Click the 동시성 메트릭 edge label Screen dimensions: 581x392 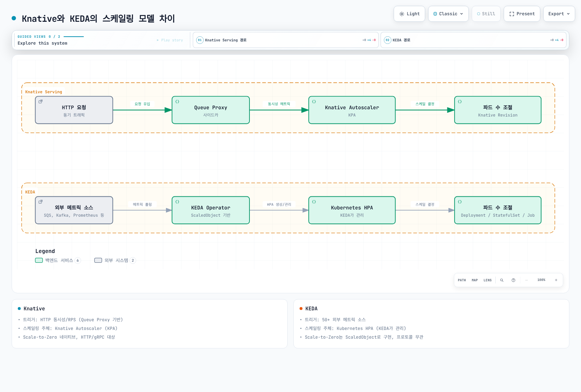pyautogui.click(x=279, y=104)
